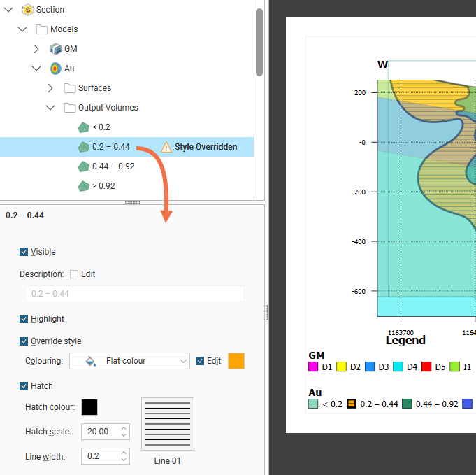Enable the Description Edit checkbox

coord(74,274)
